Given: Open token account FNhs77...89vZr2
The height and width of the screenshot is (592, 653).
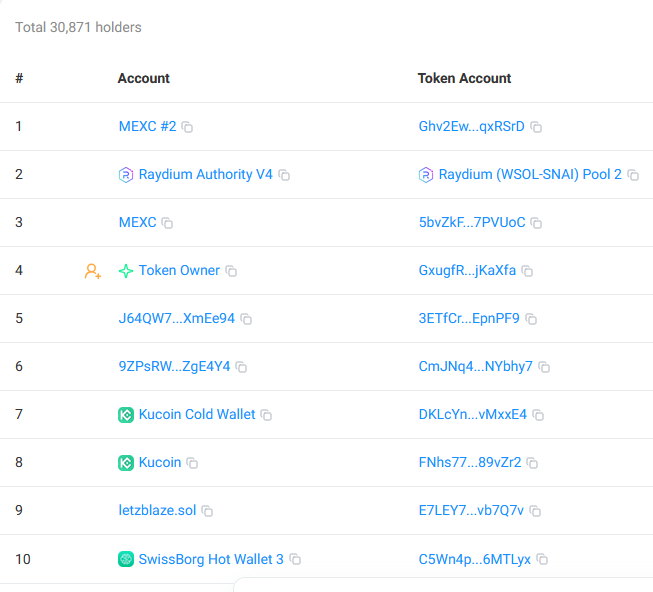Looking at the screenshot, I should pyautogui.click(x=470, y=462).
